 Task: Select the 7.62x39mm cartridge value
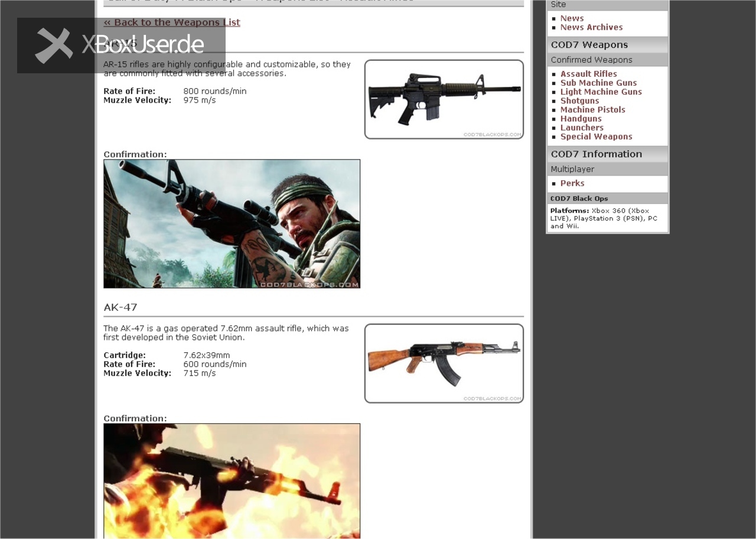click(x=207, y=355)
